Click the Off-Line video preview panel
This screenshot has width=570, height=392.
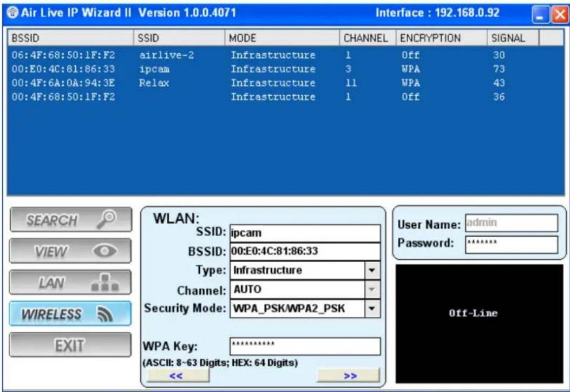click(480, 324)
